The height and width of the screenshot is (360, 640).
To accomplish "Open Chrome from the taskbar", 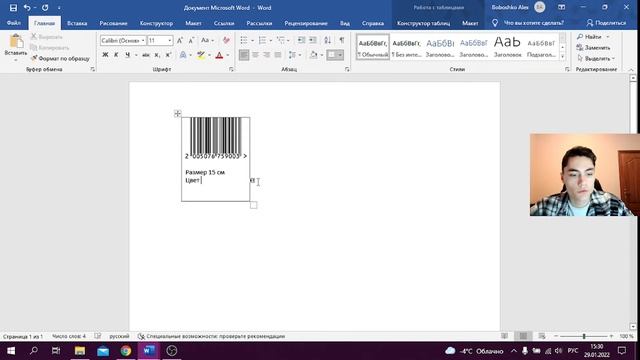I will click(126, 351).
